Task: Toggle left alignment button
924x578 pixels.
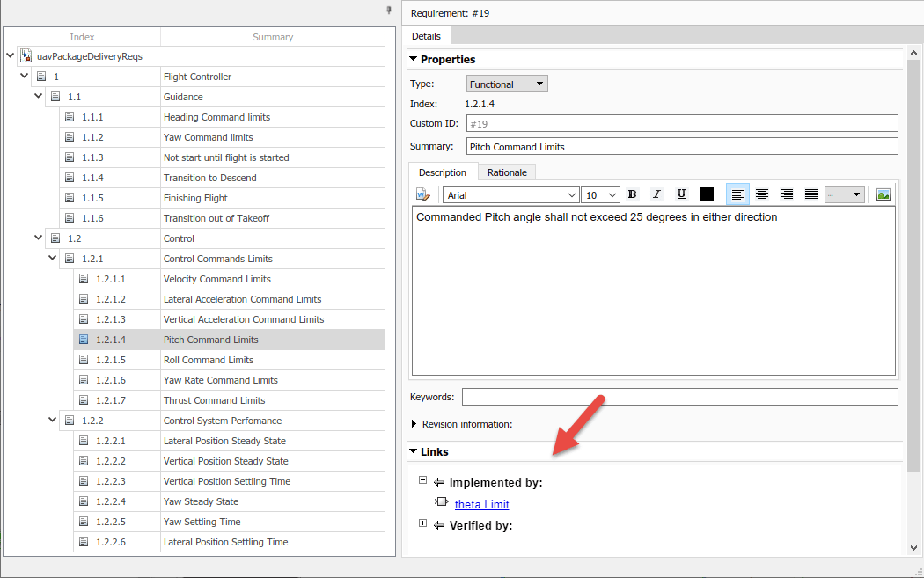Action: click(x=737, y=194)
